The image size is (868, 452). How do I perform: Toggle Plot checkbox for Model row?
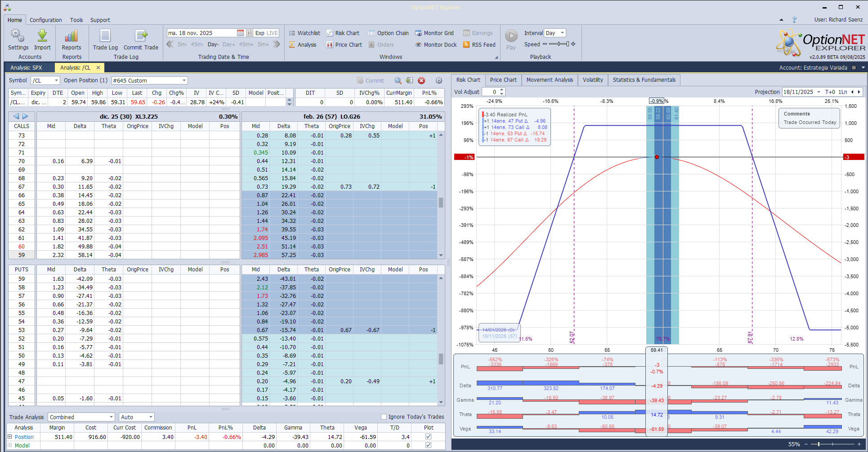[x=428, y=445]
